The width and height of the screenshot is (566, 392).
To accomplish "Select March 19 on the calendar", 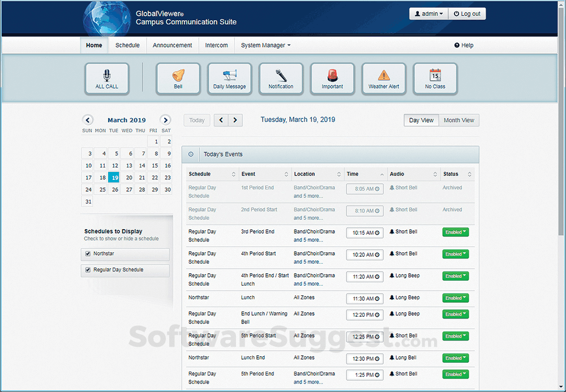I will pyautogui.click(x=114, y=176).
